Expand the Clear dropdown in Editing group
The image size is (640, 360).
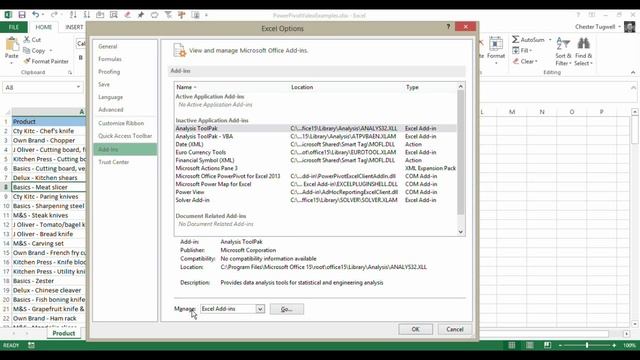click(536, 62)
